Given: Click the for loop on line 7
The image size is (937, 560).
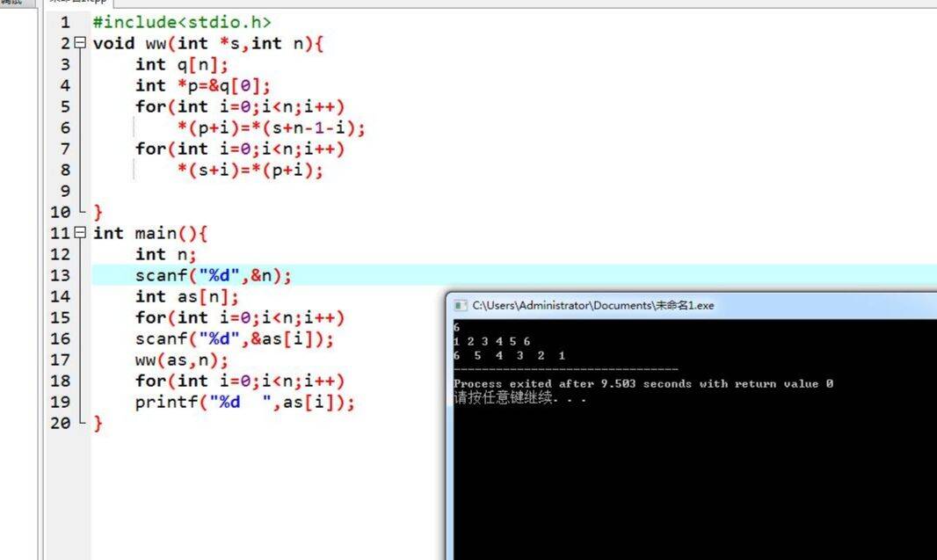Looking at the screenshot, I should click(x=240, y=149).
